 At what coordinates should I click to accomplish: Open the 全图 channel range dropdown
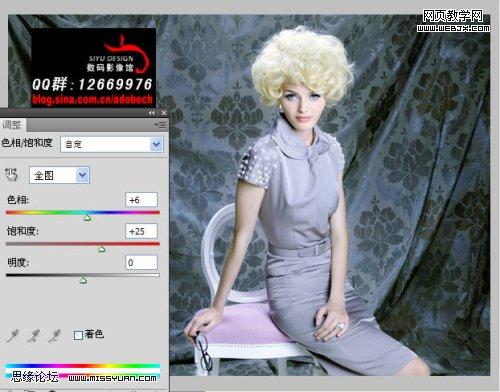(x=59, y=175)
